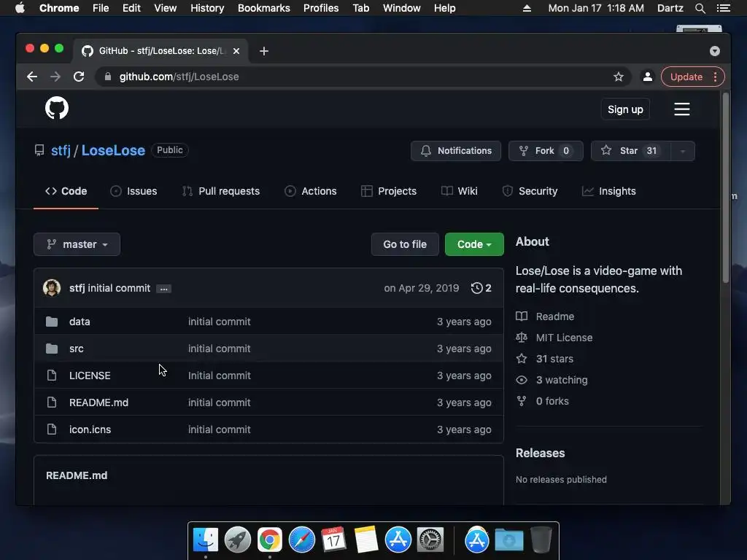
Task: Click the icon.icns file icon
Action: click(52, 429)
